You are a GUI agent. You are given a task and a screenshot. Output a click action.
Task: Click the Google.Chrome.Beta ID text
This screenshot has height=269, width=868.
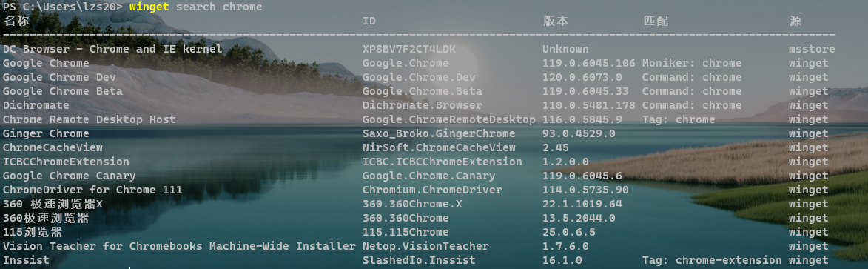tap(422, 91)
